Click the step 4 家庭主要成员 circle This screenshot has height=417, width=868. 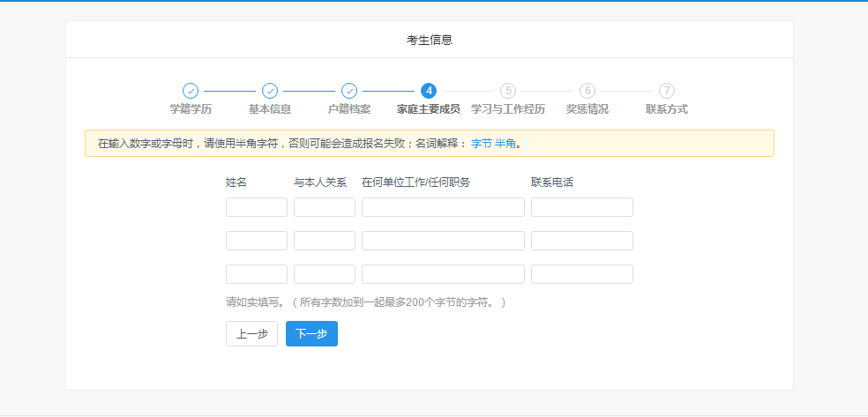click(429, 91)
